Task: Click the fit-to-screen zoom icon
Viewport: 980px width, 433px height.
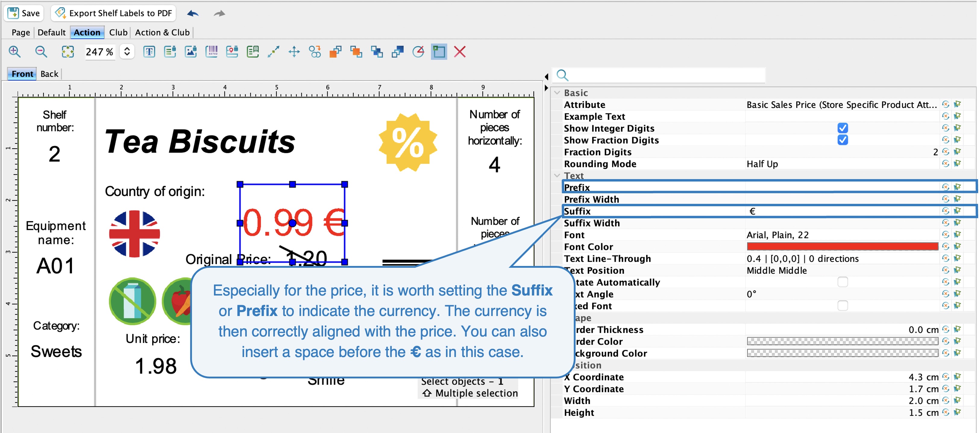Action: coord(68,52)
